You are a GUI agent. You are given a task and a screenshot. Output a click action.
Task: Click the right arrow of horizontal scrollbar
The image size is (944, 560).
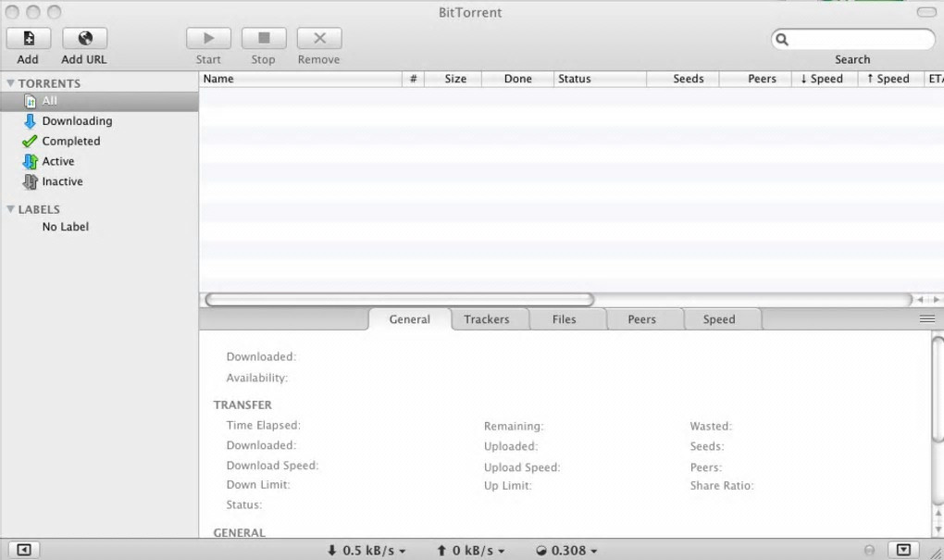[937, 299]
